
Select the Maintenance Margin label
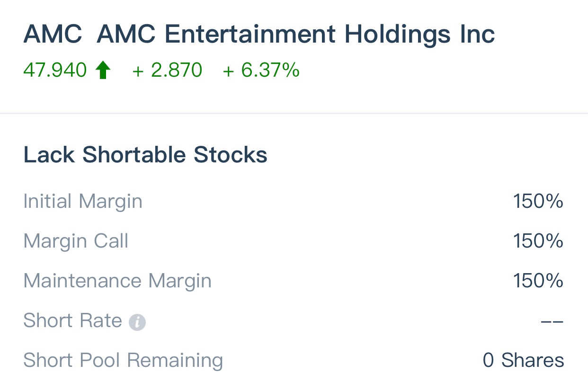click(117, 281)
